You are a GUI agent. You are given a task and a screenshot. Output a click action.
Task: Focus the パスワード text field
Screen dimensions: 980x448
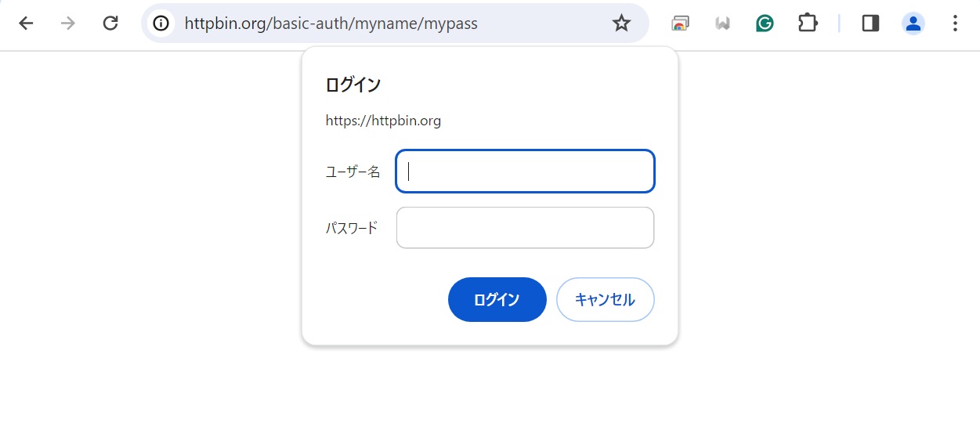pyautogui.click(x=525, y=228)
